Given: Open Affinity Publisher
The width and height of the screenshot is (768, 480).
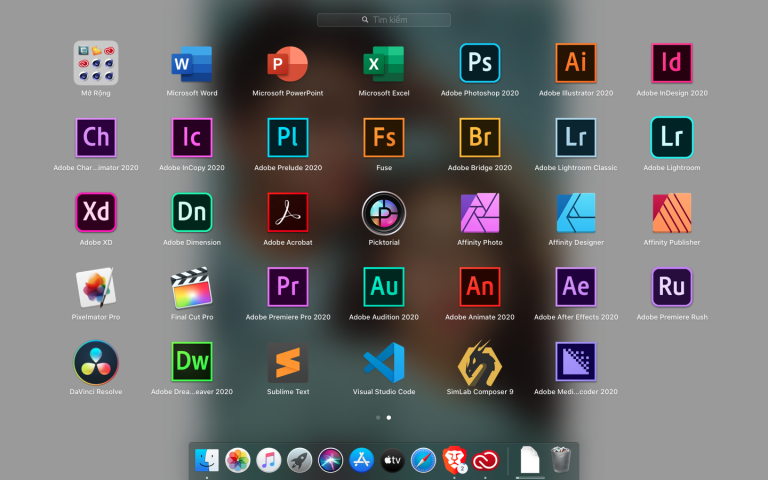Looking at the screenshot, I should coord(672,213).
